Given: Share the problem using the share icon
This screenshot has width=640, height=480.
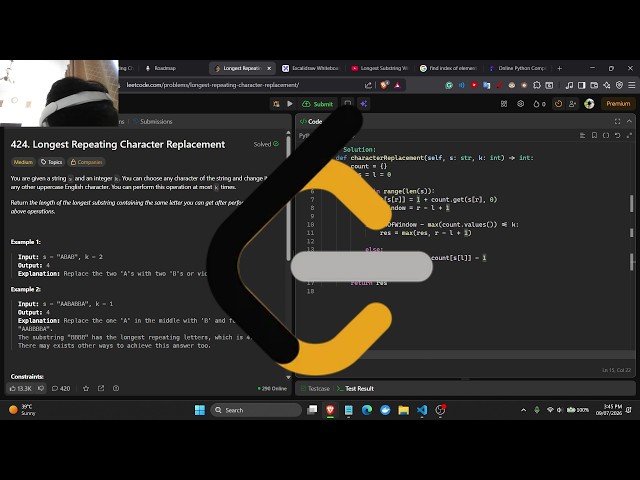Looking at the screenshot, I should coord(101,389).
